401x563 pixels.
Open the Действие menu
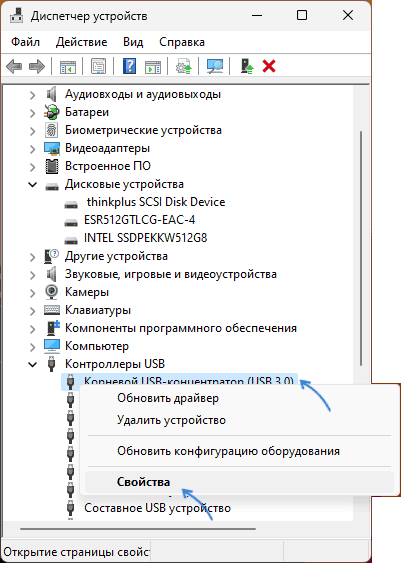(x=81, y=42)
